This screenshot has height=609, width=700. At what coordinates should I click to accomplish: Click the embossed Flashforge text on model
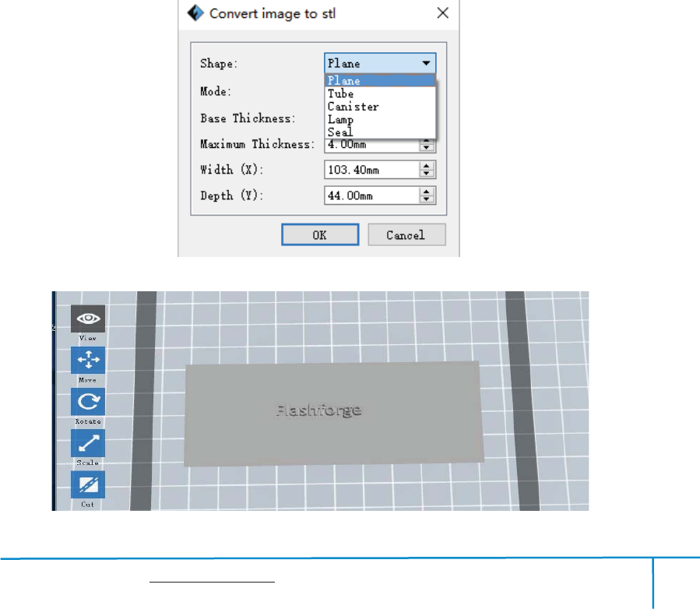click(318, 410)
